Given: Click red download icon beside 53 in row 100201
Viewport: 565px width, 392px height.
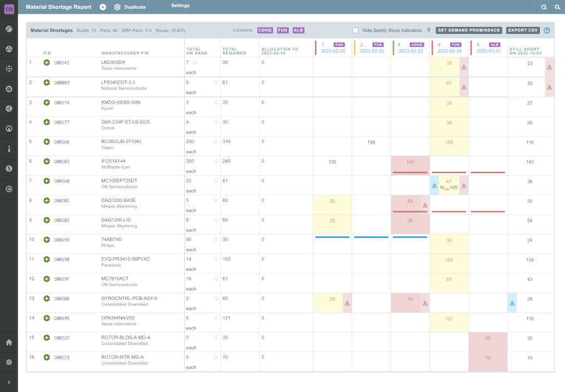Looking at the screenshot, I should 425,205.
